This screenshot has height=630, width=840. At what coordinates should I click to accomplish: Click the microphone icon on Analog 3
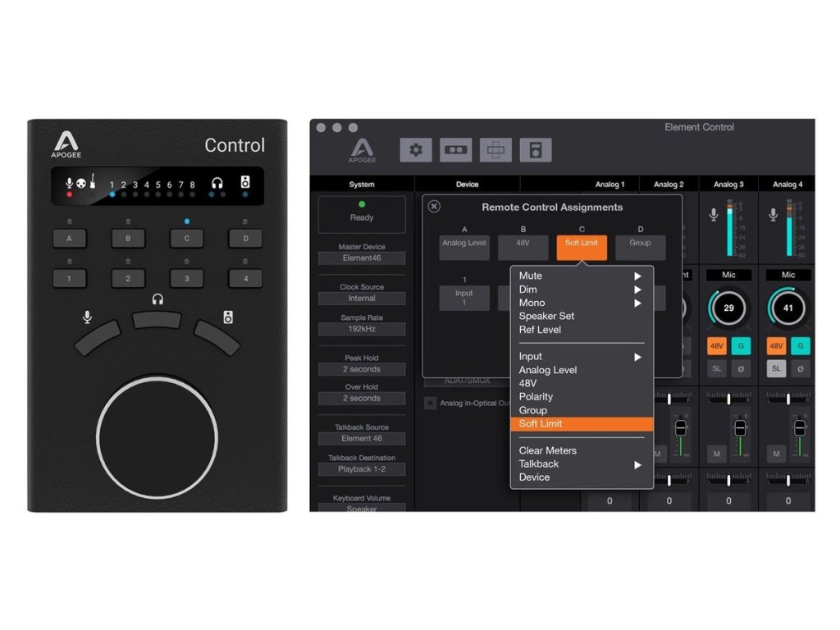click(714, 215)
